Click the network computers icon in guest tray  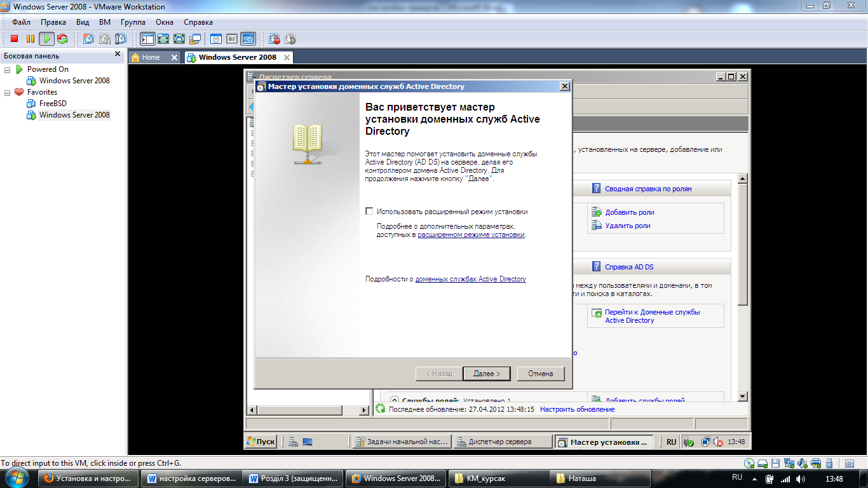[x=705, y=442]
